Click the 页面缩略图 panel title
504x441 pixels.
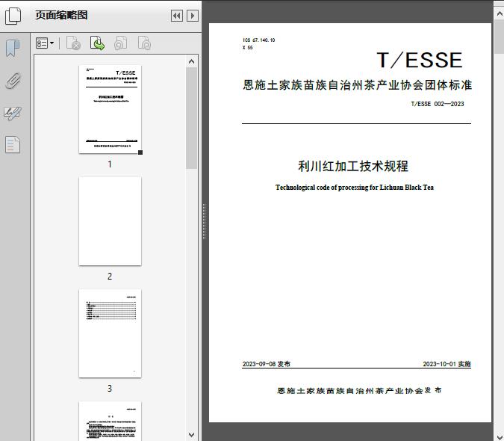[61, 15]
